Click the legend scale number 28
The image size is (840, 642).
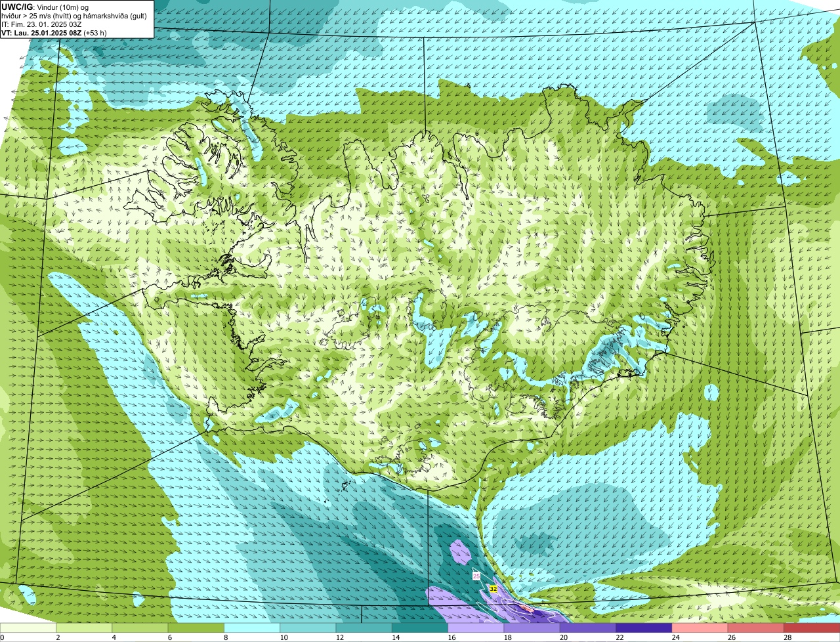coord(787,637)
